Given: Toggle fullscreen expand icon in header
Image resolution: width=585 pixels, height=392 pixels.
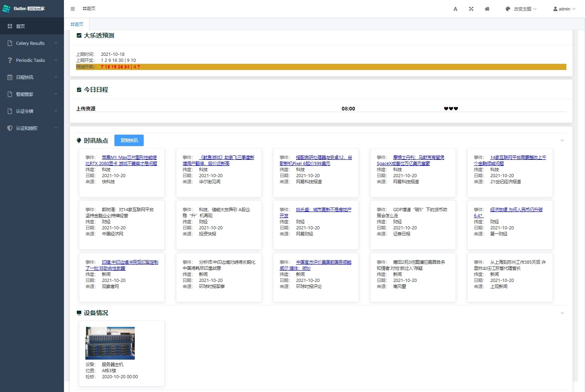Looking at the screenshot, I should click(471, 9).
